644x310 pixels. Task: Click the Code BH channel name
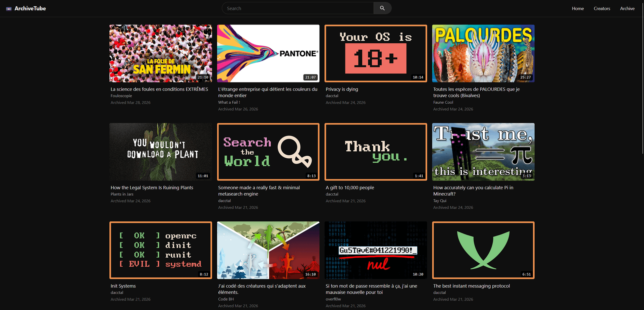click(226, 299)
